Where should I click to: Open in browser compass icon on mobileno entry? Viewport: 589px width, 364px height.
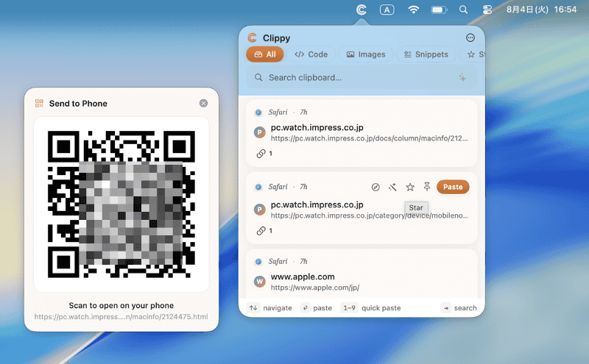(x=375, y=187)
